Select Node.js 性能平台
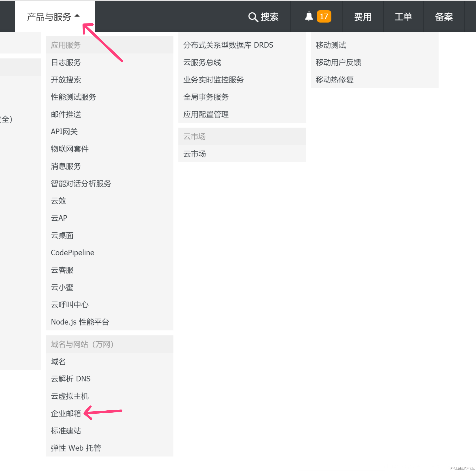Screen dimensions: 476x471 tap(80, 322)
